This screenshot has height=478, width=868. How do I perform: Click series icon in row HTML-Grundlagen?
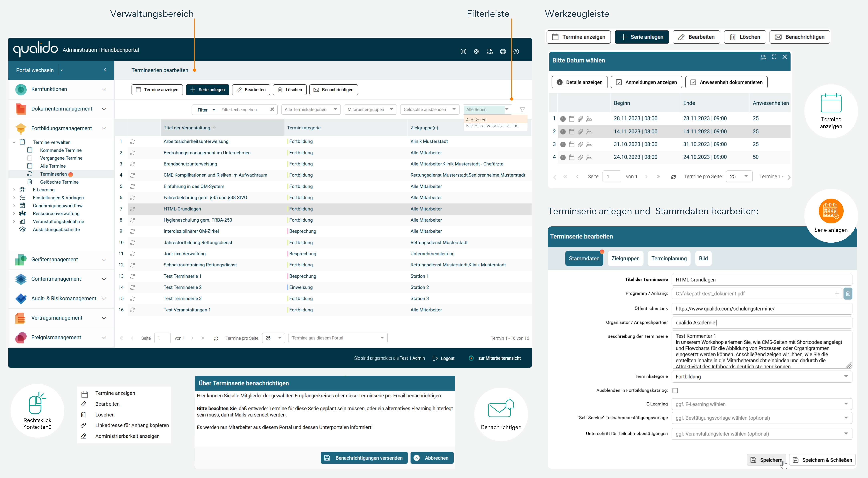coord(133,209)
